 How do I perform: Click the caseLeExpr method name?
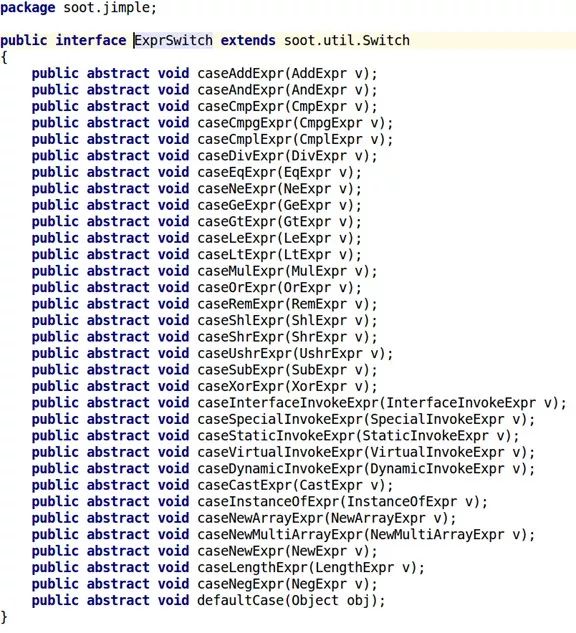pyautogui.click(x=237, y=238)
